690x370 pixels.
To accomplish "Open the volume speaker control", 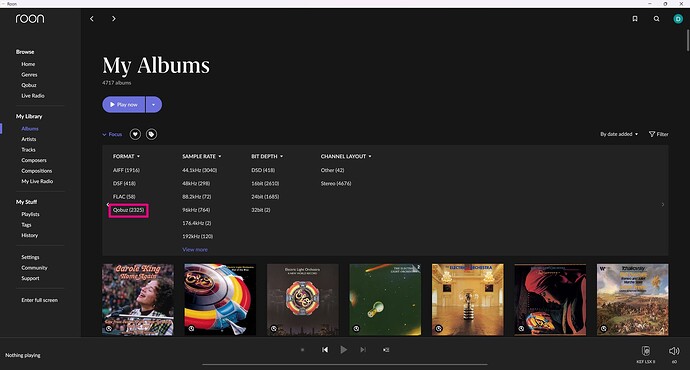I will (674, 351).
